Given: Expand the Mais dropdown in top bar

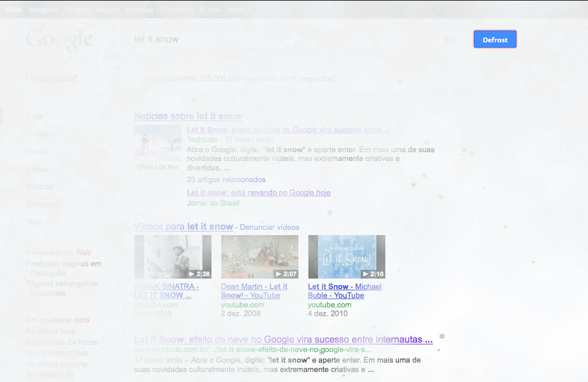Looking at the screenshot, I should click(x=239, y=10).
